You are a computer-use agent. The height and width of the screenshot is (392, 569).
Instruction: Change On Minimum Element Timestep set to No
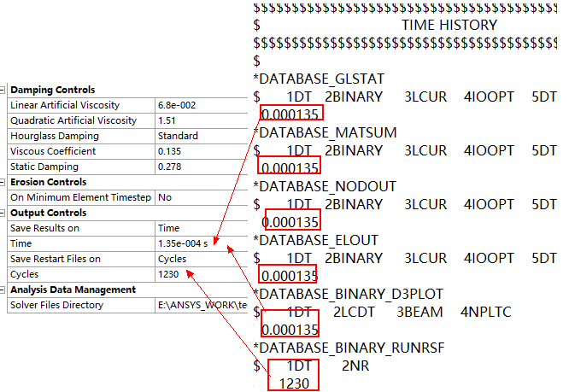pyautogui.click(x=196, y=197)
